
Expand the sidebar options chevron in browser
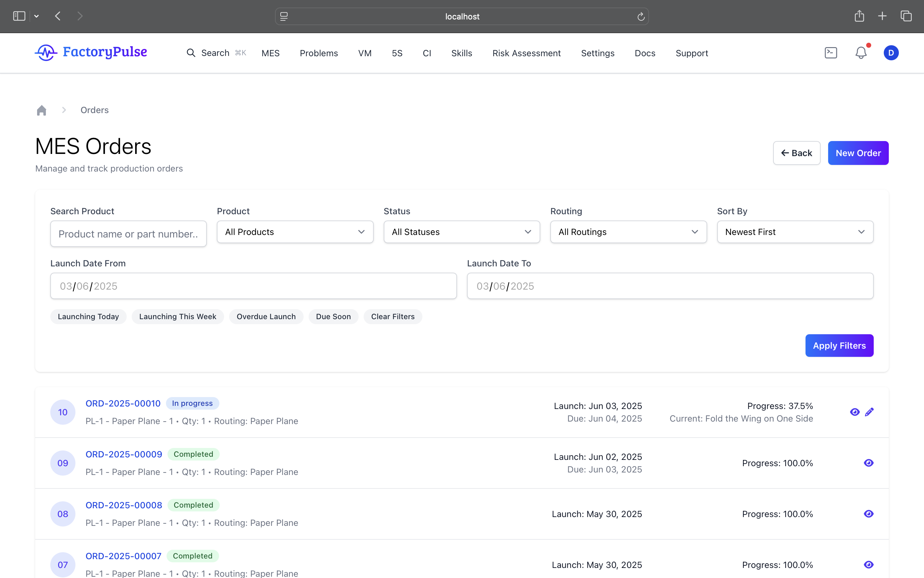point(36,16)
